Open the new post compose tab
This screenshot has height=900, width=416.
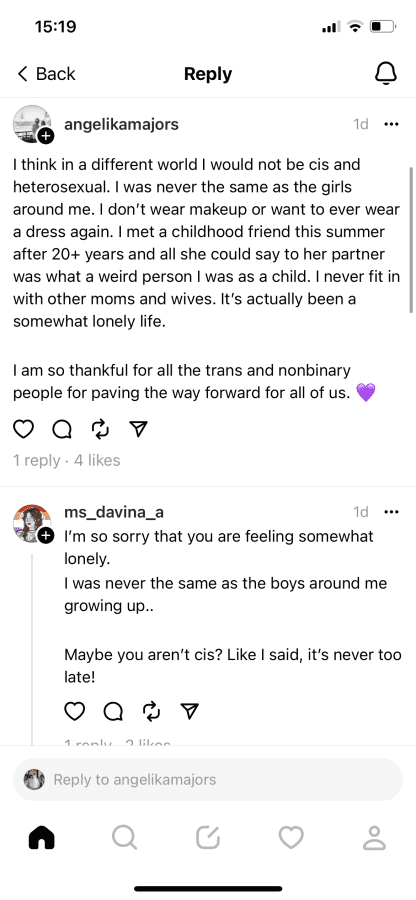[x=208, y=838]
